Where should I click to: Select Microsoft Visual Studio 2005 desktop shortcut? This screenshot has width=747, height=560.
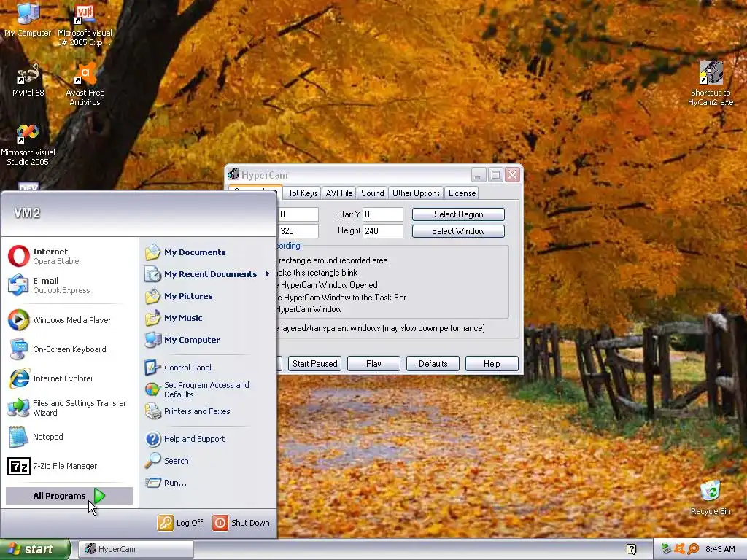(x=28, y=145)
